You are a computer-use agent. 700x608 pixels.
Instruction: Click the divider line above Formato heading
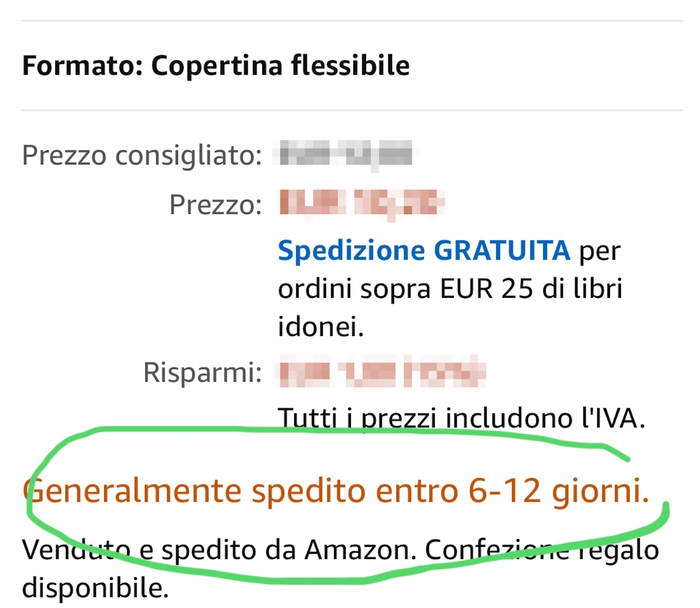(351, 21)
